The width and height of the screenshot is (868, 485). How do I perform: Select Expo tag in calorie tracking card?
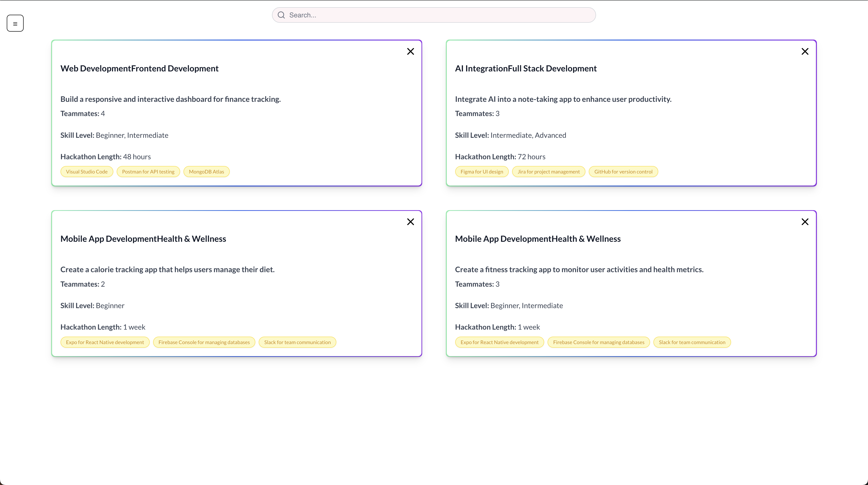(x=105, y=342)
